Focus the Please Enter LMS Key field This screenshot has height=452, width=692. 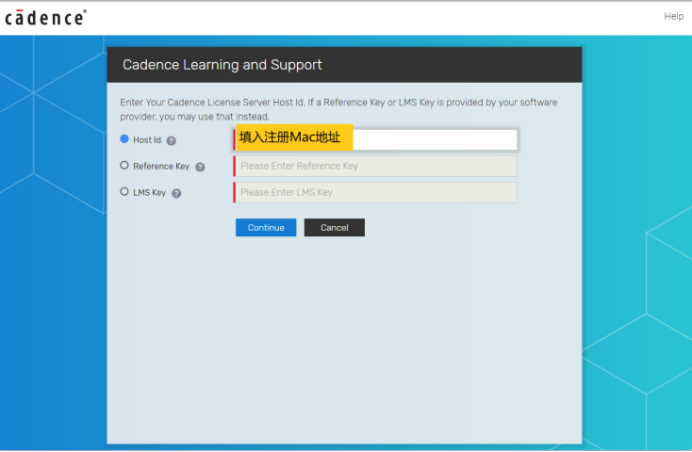pos(376,192)
